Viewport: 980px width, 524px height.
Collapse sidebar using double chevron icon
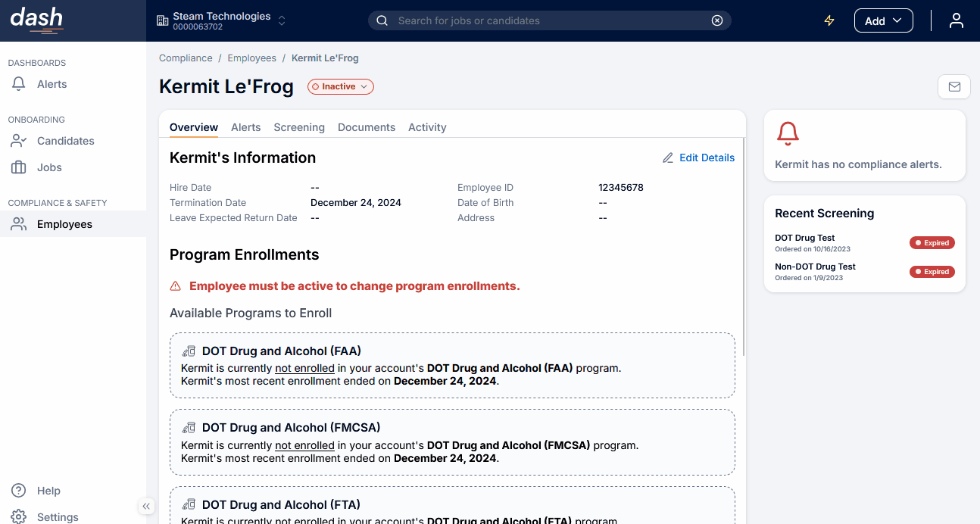[146, 506]
